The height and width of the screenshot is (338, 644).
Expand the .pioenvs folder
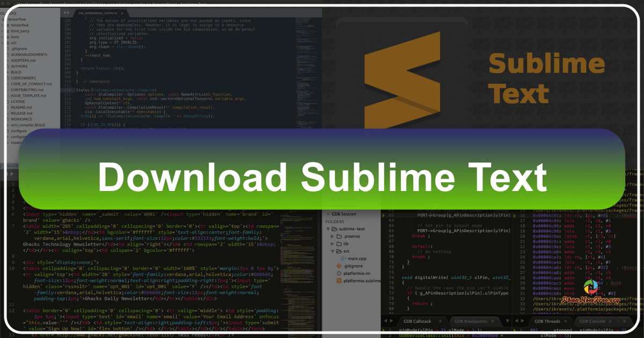[332, 236]
